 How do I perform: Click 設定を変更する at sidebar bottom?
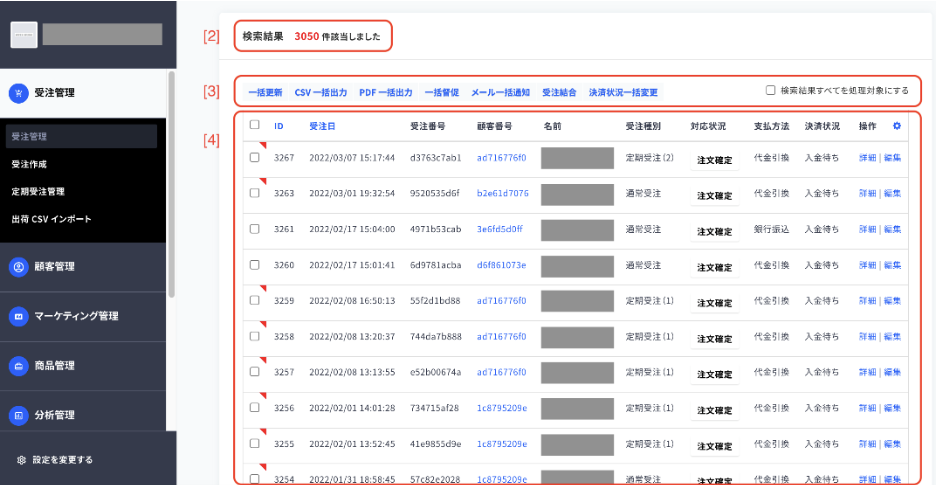coord(62,460)
